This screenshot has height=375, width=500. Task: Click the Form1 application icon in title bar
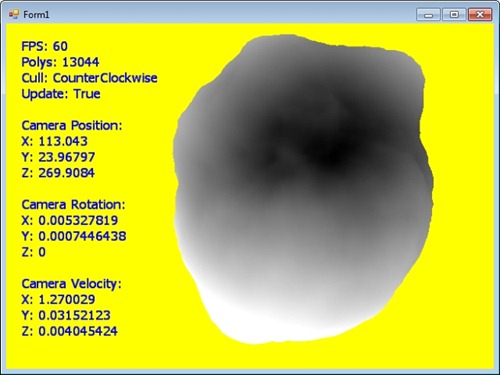[14, 14]
